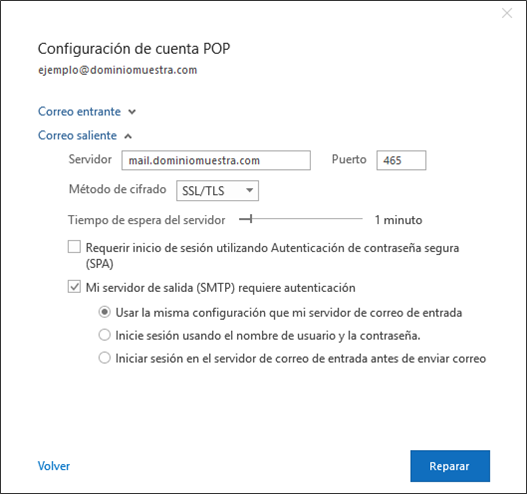Click the outgoing Servidor text field
Image resolution: width=528 pixels, height=495 pixels.
point(216,160)
